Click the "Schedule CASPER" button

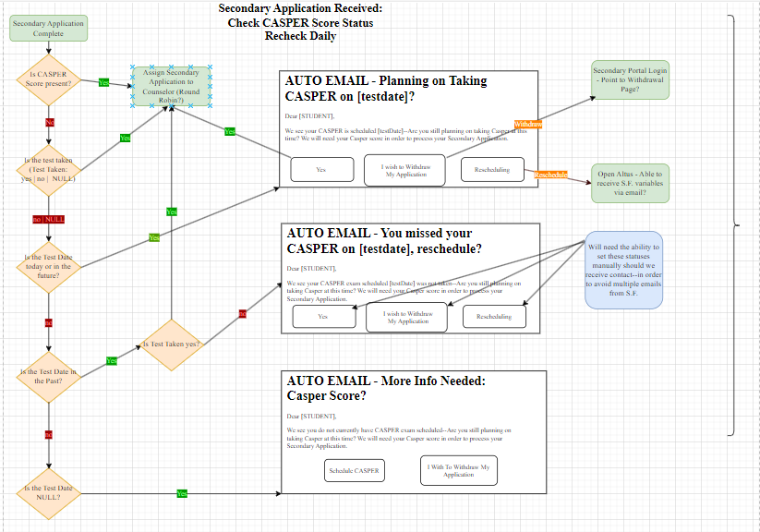pyautogui.click(x=354, y=470)
